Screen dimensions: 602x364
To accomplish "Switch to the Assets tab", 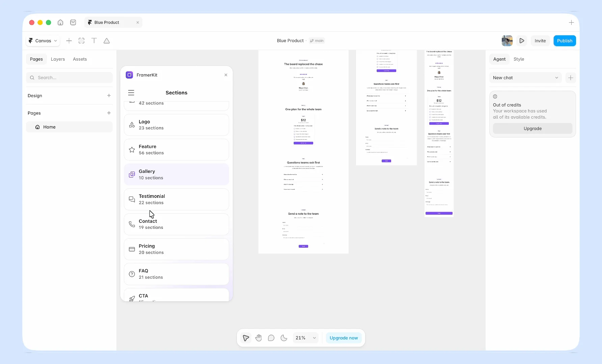I will click(80, 59).
